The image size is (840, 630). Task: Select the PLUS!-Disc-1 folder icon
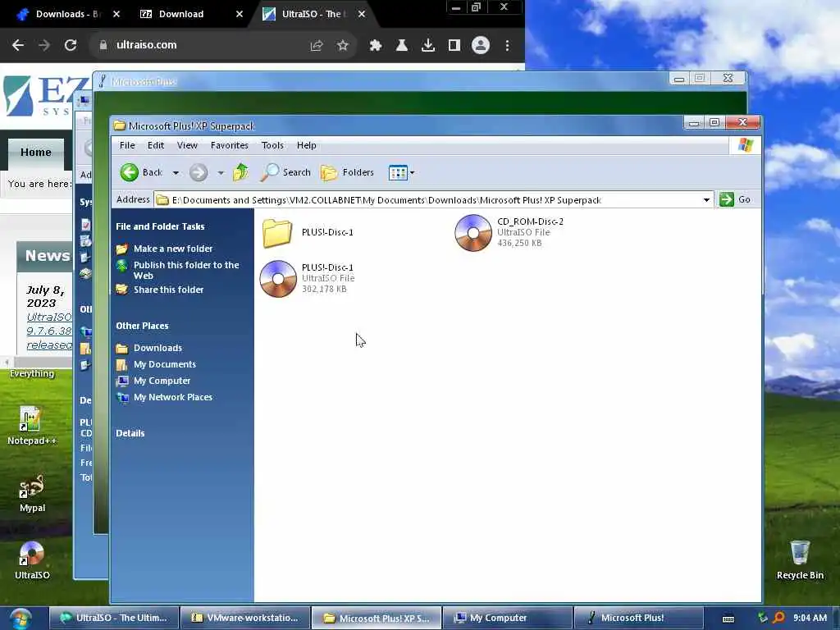(x=277, y=233)
